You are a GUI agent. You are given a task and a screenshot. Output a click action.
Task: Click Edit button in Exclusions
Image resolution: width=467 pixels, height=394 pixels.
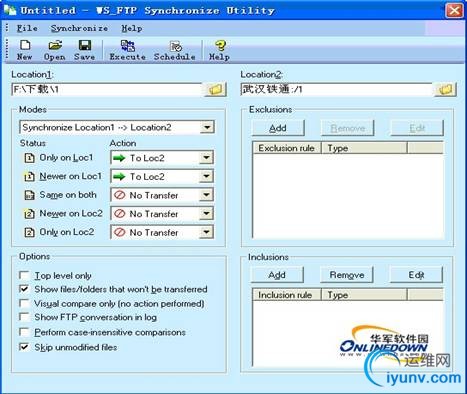(x=417, y=128)
